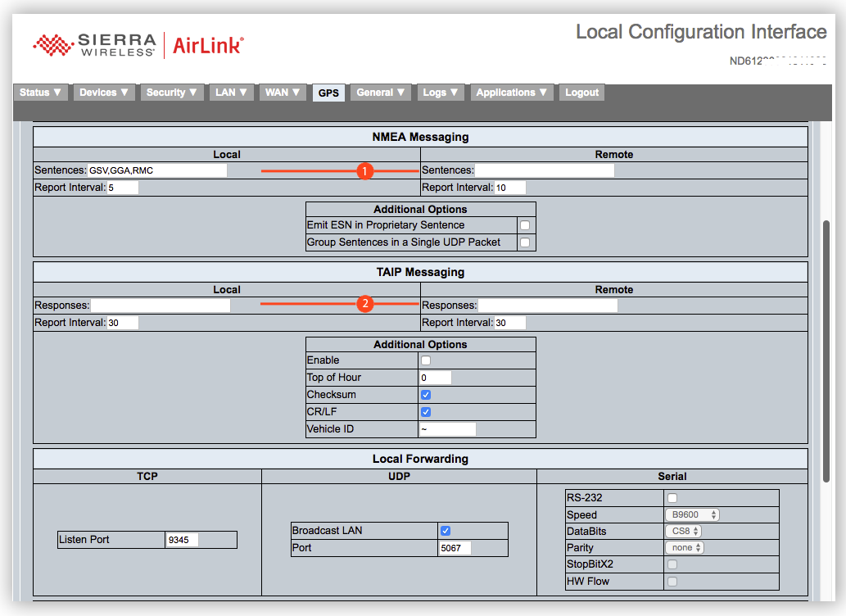846x616 pixels.
Task: Open the Applications menu
Action: [512, 93]
